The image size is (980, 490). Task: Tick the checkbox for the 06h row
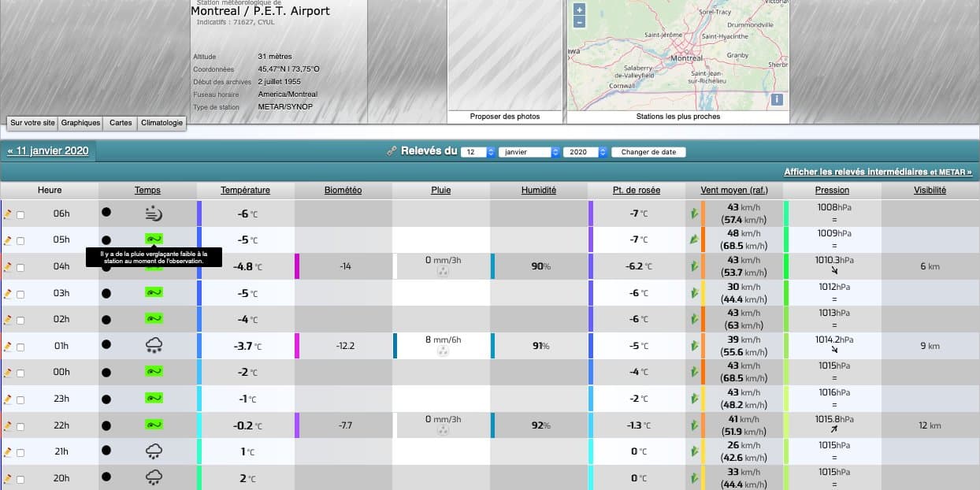pos(20,214)
